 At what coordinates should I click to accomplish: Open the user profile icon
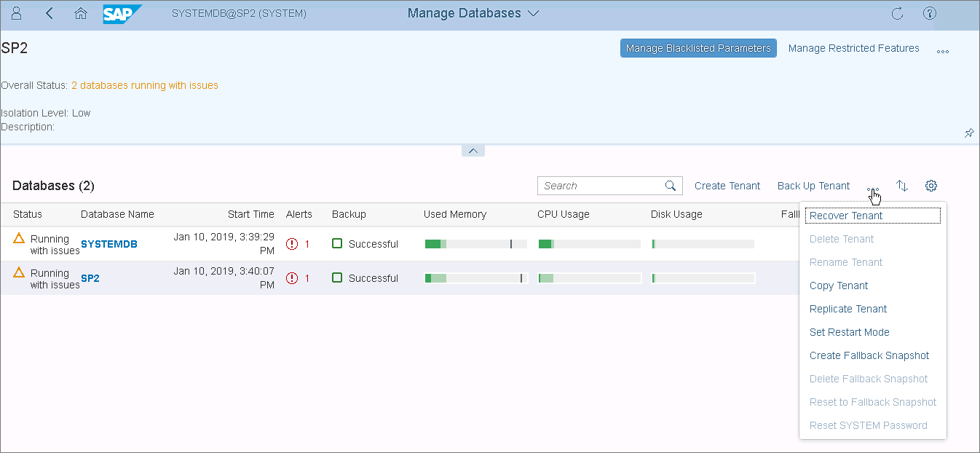pyautogui.click(x=17, y=14)
